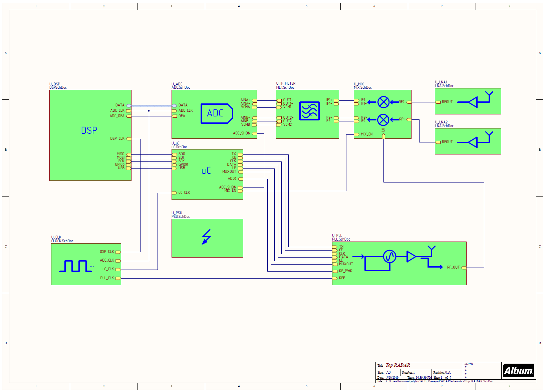Viewport: 544px width, 392px height.
Task: Click the ADC.SchDoc filename label
Action: (181, 87)
